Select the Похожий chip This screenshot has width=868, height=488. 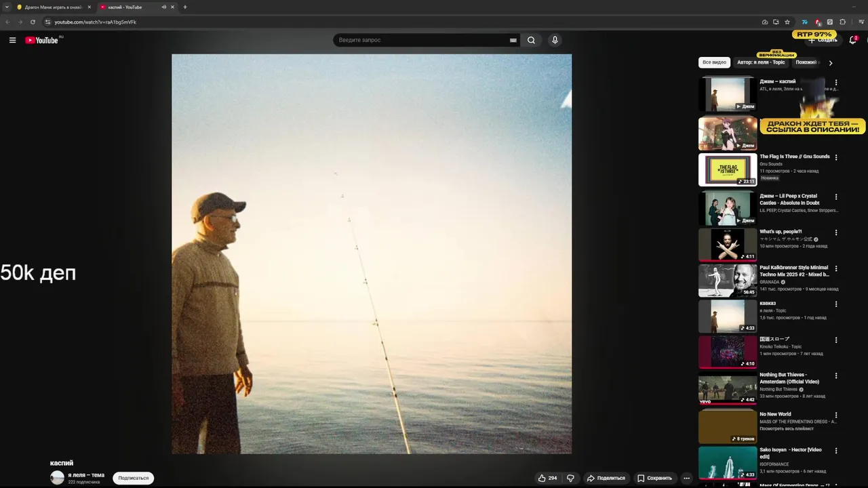(807, 62)
